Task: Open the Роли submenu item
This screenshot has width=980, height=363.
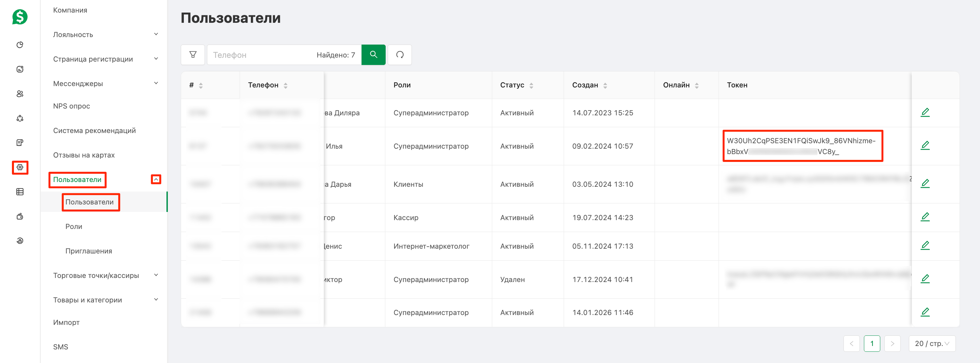Action: point(74,227)
